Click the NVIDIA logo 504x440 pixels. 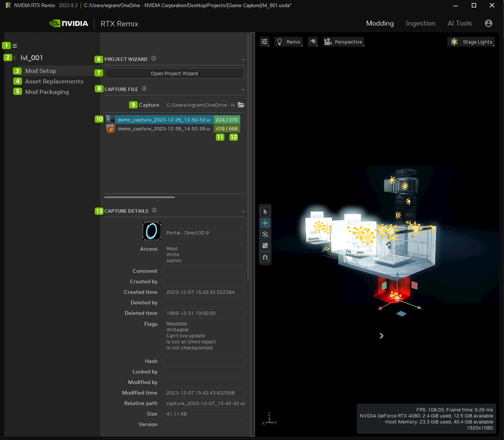pos(69,23)
